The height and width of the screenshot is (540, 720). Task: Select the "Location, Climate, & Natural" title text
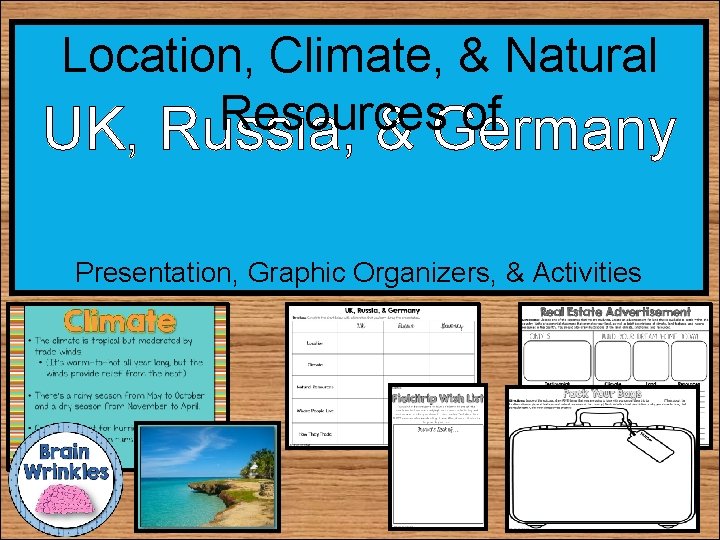(x=360, y=55)
